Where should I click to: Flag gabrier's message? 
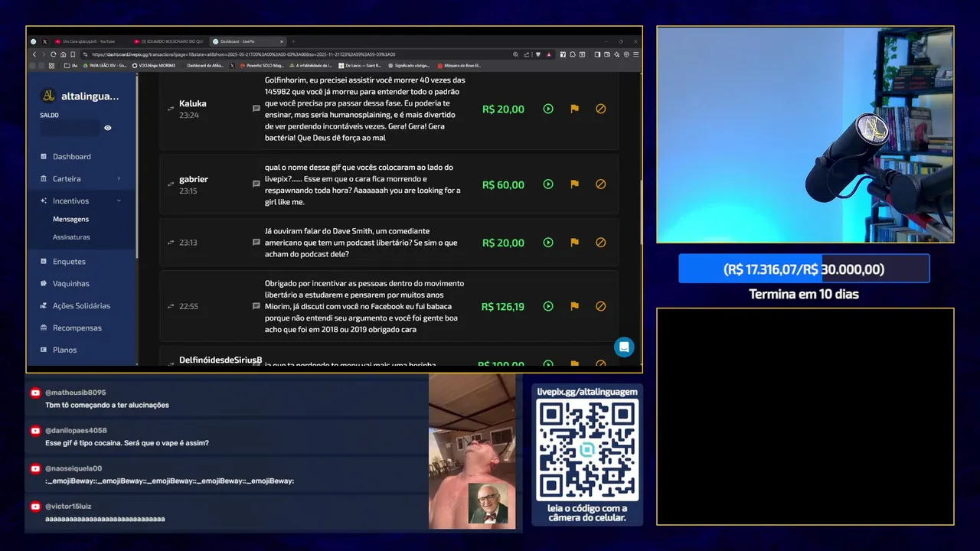pyautogui.click(x=574, y=184)
